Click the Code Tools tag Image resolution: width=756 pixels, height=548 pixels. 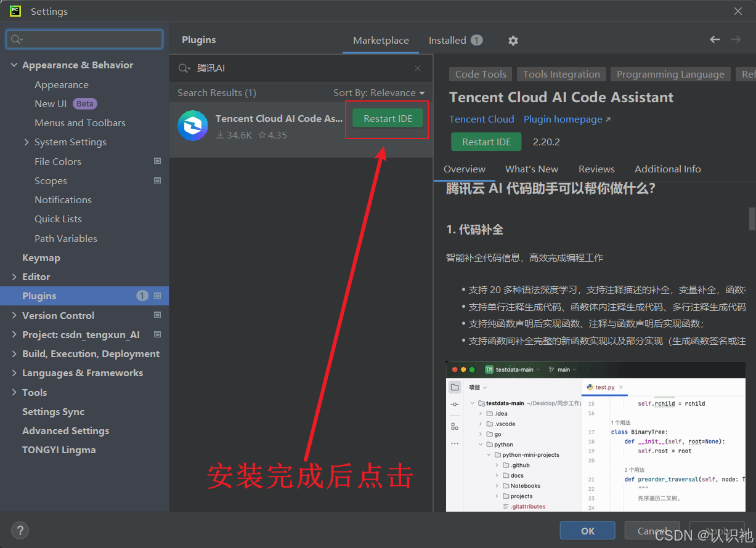tap(481, 74)
